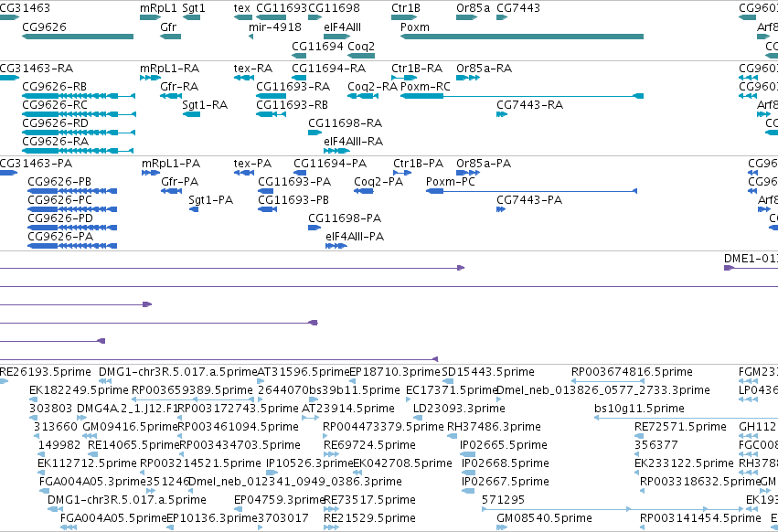Open the CG11694-PA label
The height and width of the screenshot is (532, 778).
pyautogui.click(x=330, y=164)
